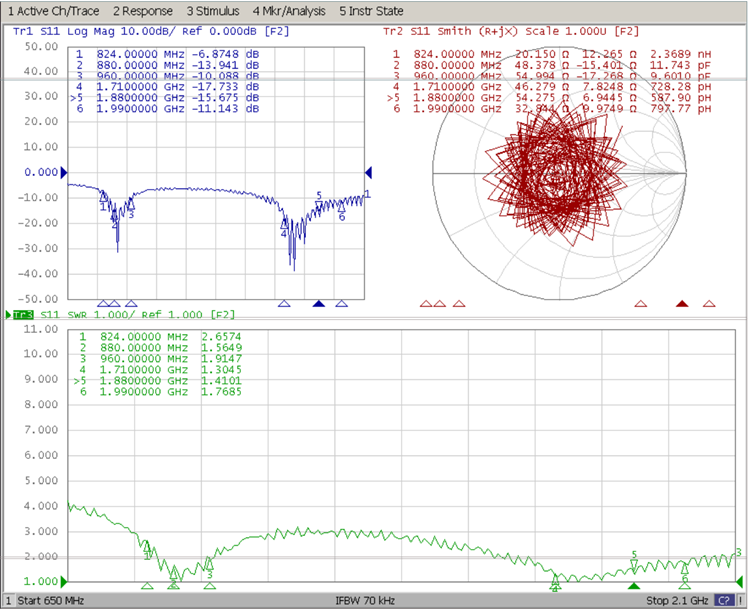Click the C? correction status indicator

[x=722, y=601]
